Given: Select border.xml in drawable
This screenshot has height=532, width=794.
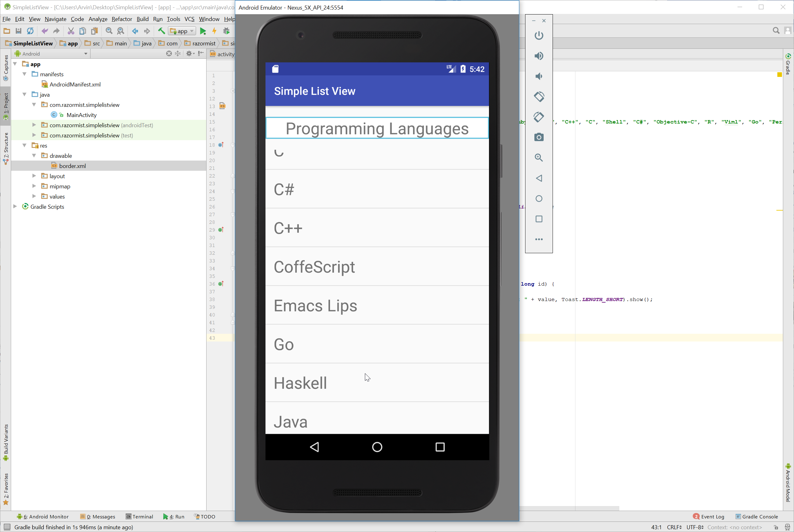Looking at the screenshot, I should [x=72, y=165].
